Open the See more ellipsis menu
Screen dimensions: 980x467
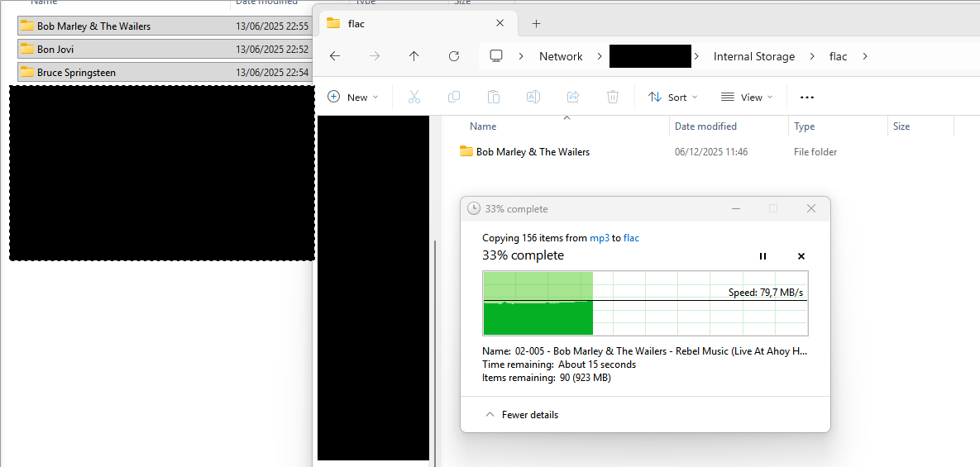[x=807, y=97]
